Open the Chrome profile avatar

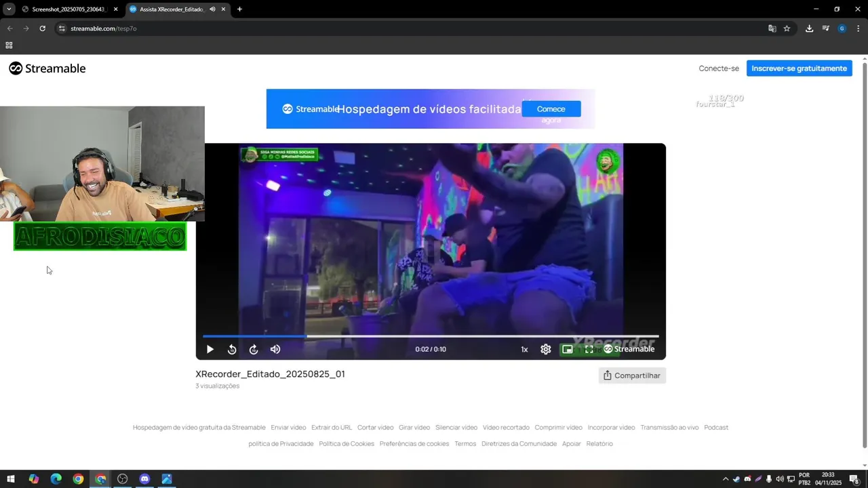(x=842, y=28)
